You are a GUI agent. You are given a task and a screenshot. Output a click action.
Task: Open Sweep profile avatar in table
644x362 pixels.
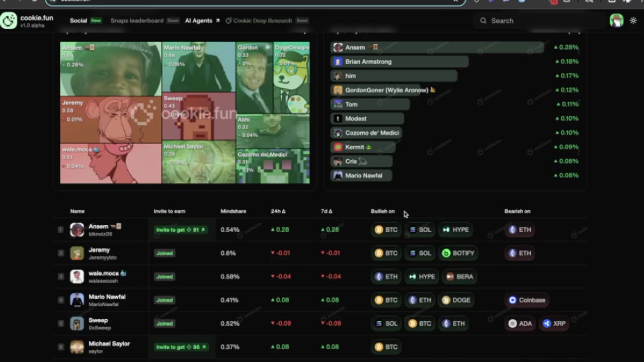coord(77,324)
